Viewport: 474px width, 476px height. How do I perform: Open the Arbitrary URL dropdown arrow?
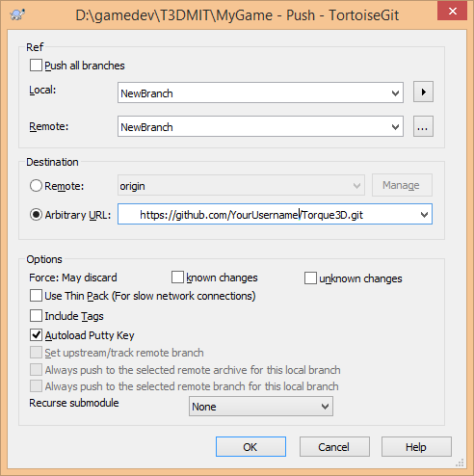(x=424, y=214)
